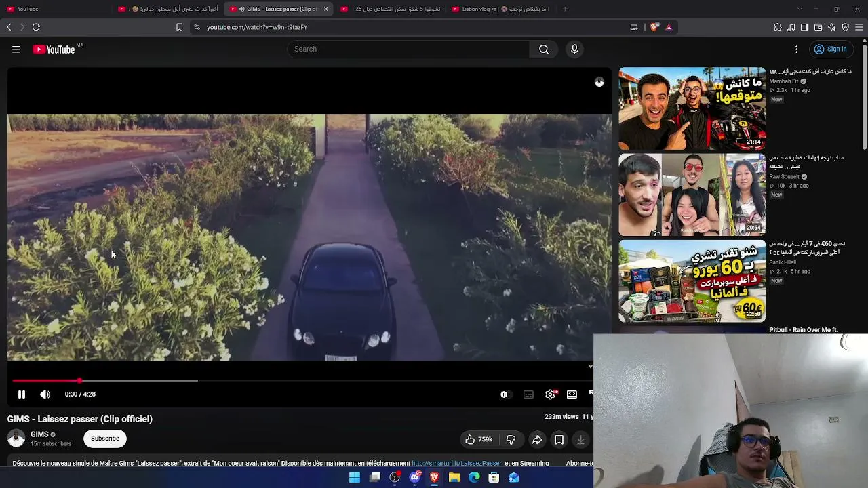Seek on the video progress bar

tap(302, 380)
